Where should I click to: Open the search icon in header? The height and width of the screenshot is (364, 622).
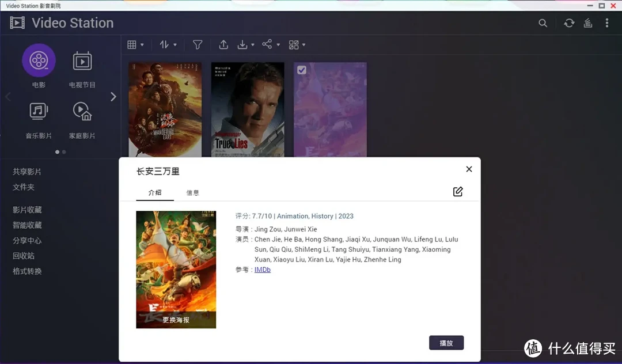(543, 23)
